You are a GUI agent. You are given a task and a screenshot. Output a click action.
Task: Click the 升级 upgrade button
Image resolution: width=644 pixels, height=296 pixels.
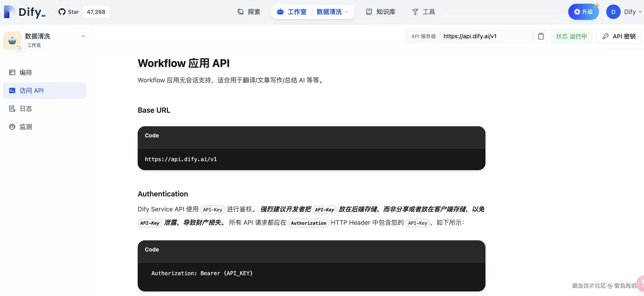583,12
